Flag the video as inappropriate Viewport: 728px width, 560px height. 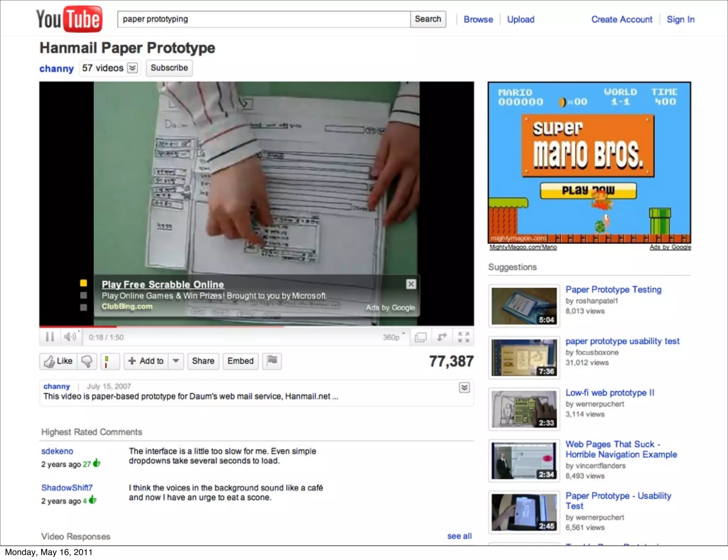coord(272,361)
